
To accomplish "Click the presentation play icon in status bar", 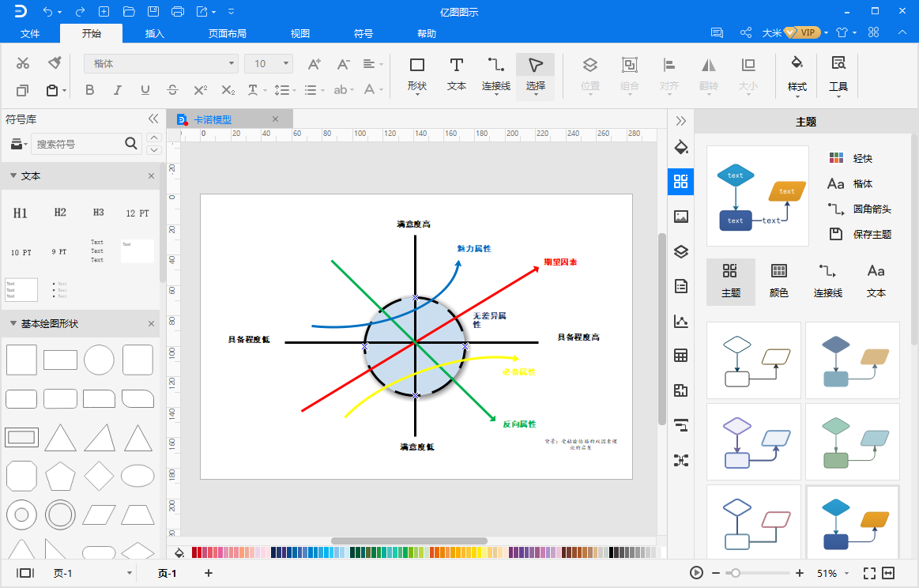I will click(696, 573).
